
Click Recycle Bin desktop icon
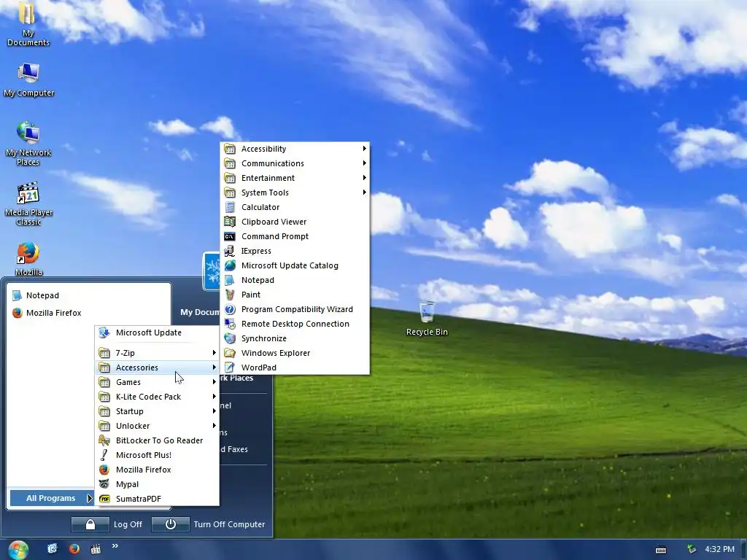coord(427,318)
